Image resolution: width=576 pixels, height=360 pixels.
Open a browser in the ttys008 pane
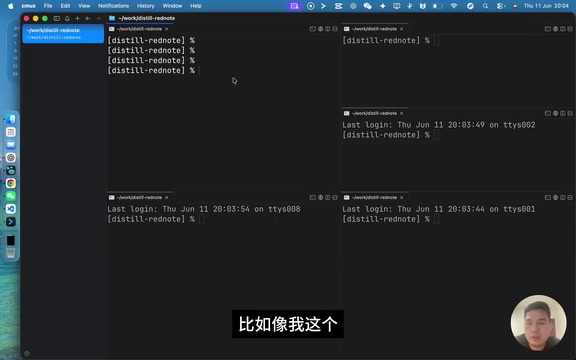tap(320, 197)
